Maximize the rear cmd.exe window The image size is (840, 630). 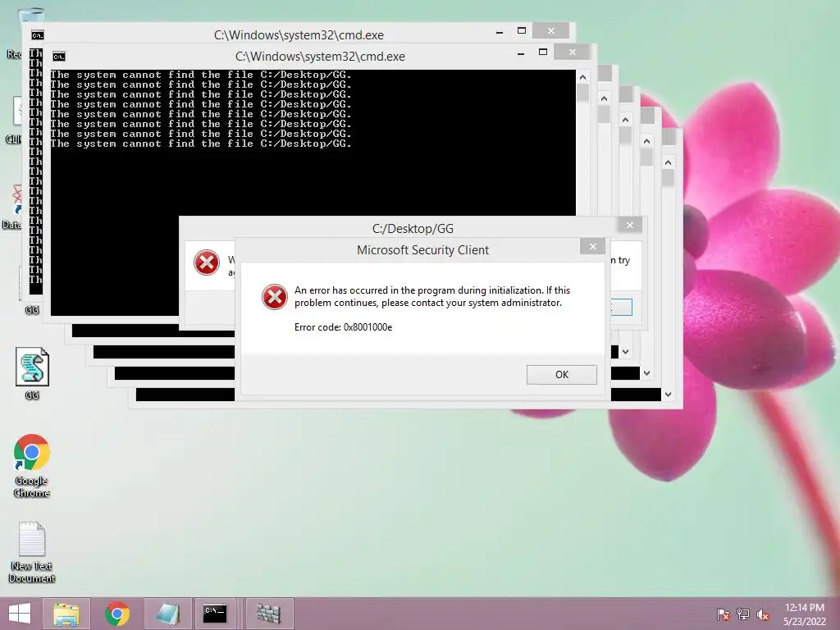(521, 30)
